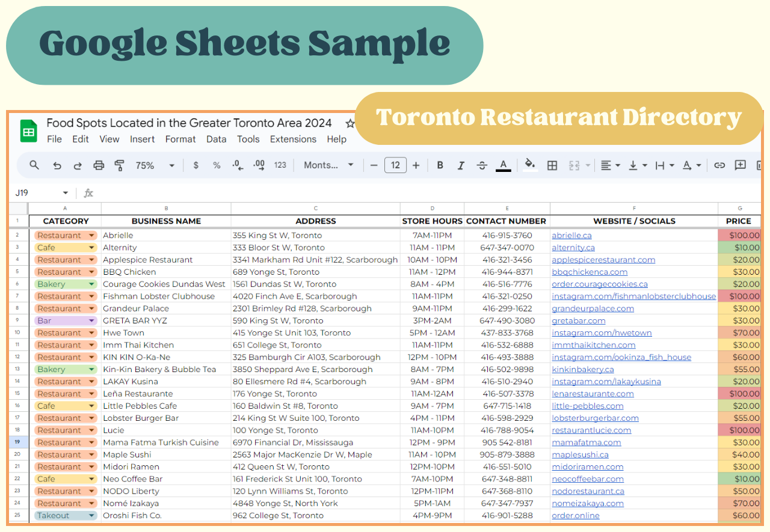
Task: Click the font size input showing 12
Action: [395, 165]
